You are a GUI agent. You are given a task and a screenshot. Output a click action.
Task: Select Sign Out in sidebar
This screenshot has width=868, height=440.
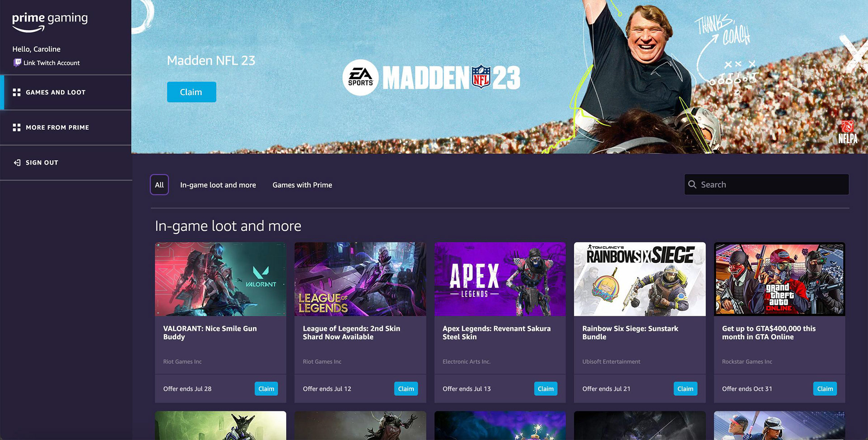click(66, 163)
